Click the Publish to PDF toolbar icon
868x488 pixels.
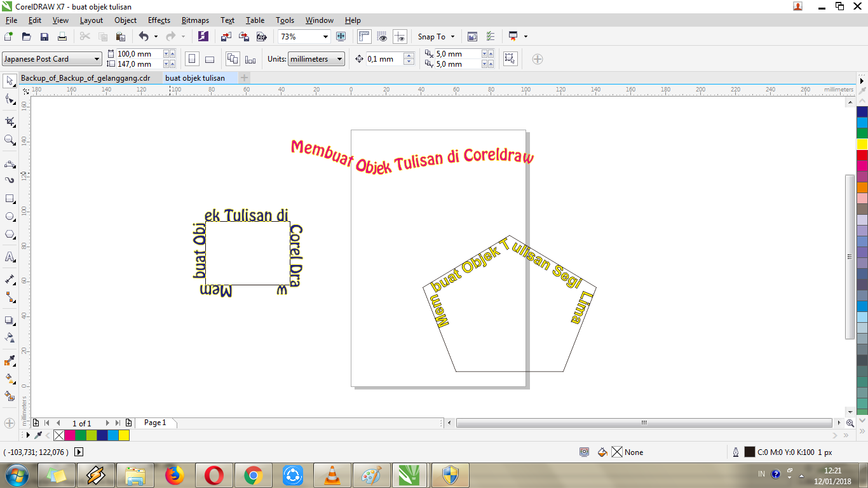tap(260, 36)
